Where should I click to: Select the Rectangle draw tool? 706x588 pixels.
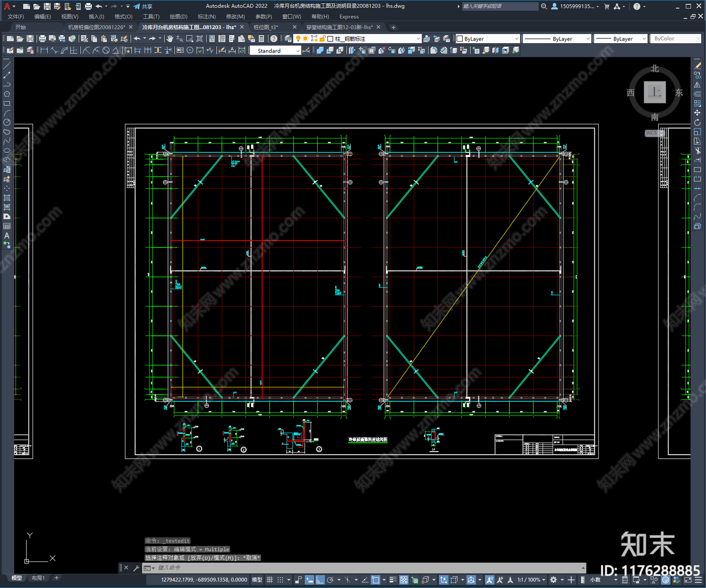click(7, 104)
